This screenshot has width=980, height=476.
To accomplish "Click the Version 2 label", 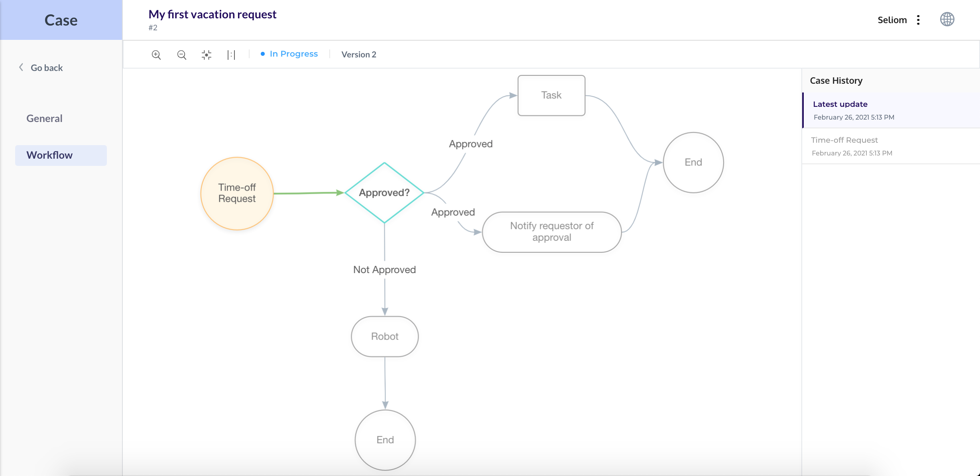I will [359, 55].
